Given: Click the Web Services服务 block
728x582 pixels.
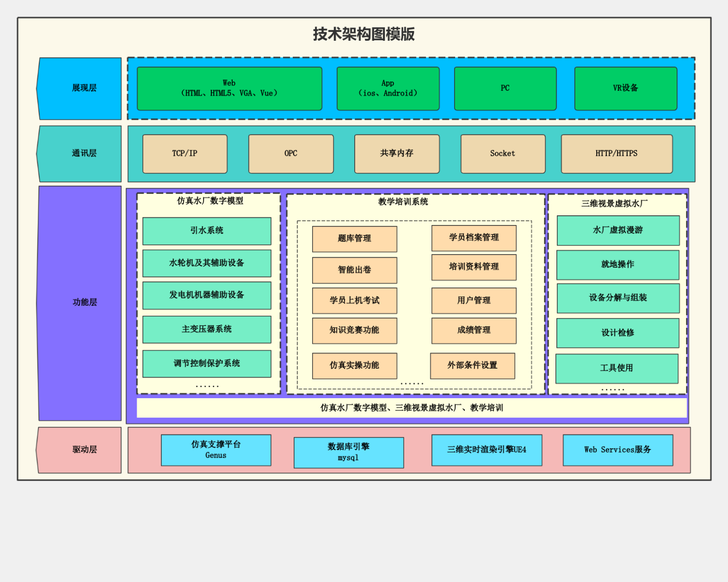Looking at the screenshot, I should (618, 450).
